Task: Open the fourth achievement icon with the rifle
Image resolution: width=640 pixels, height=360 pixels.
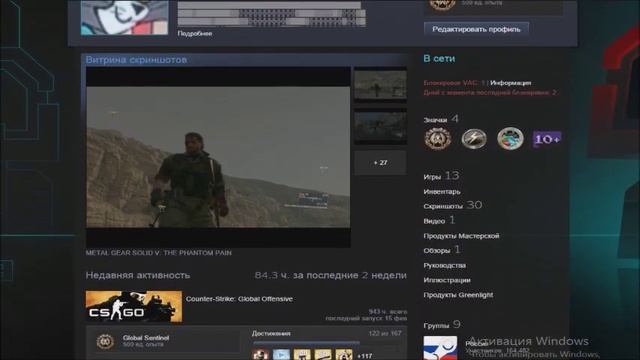Action: tap(323, 354)
